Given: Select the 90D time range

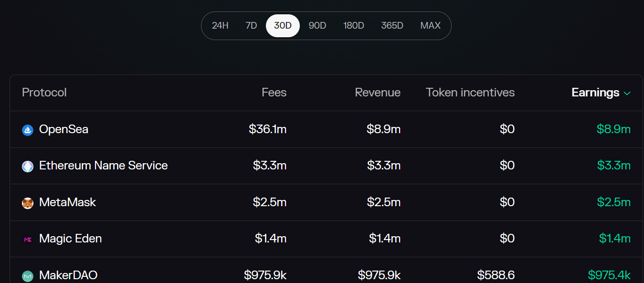Looking at the screenshot, I should (317, 26).
